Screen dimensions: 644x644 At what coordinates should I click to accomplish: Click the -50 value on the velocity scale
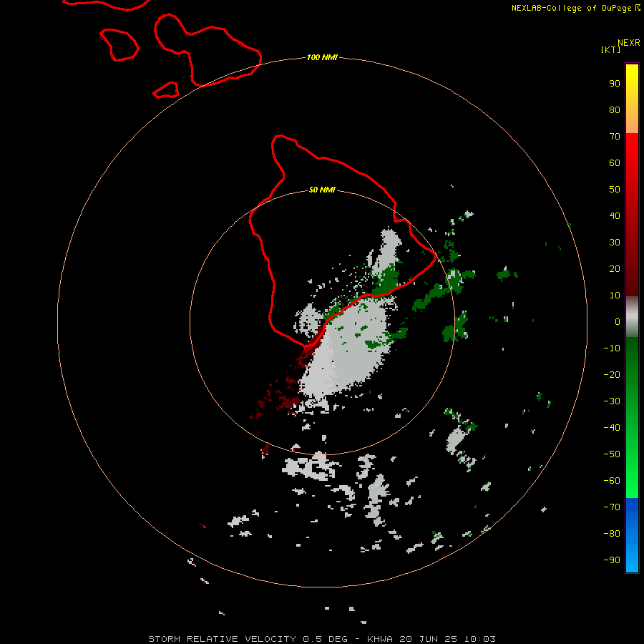[612, 454]
